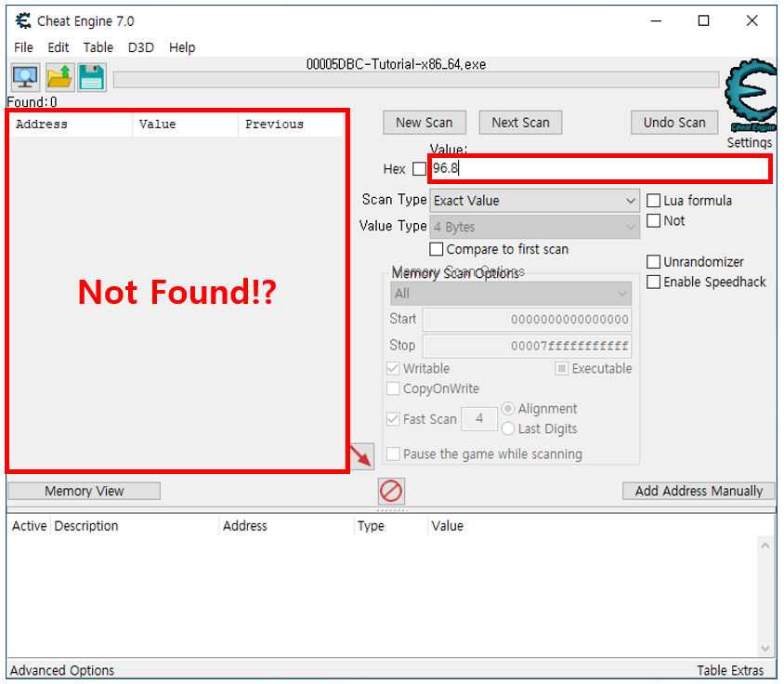Click the New Scan button

click(425, 123)
